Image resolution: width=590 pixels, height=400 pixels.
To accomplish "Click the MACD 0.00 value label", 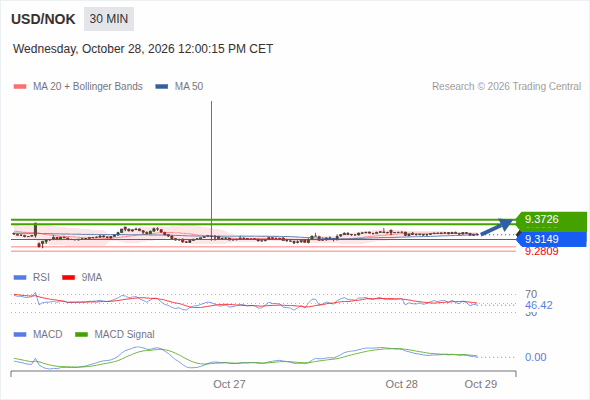I will (x=535, y=357).
